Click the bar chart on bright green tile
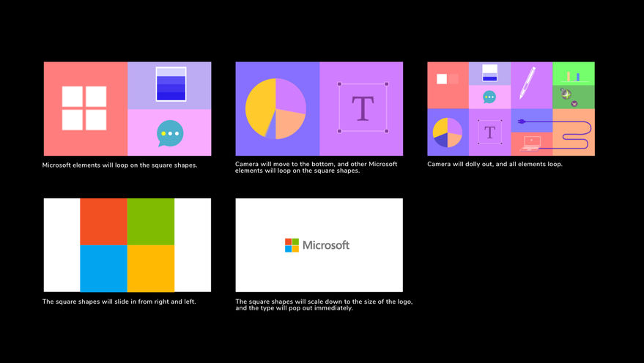This screenshot has height=363, width=644. tap(574, 76)
